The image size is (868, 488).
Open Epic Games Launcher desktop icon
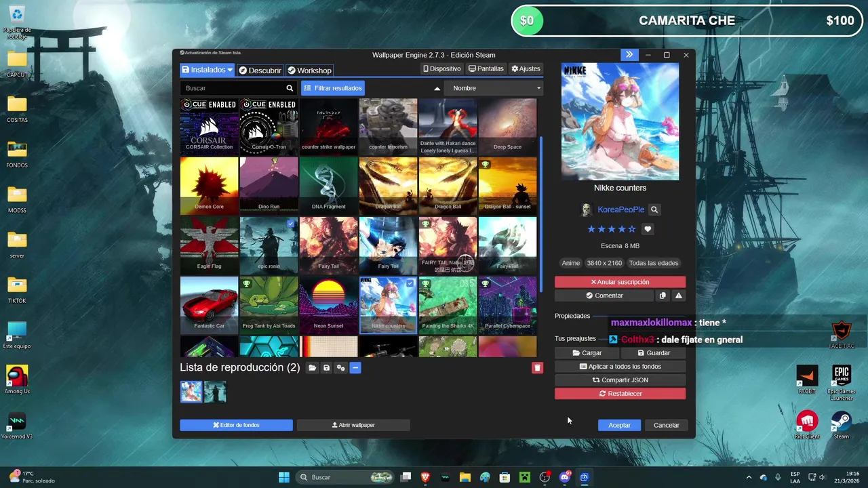coord(841,383)
